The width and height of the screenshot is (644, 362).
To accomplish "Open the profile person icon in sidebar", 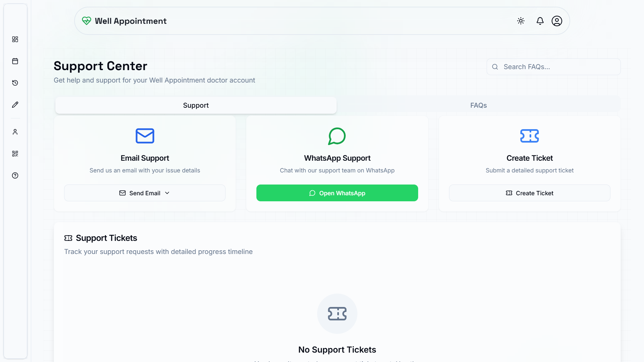I will point(15,132).
